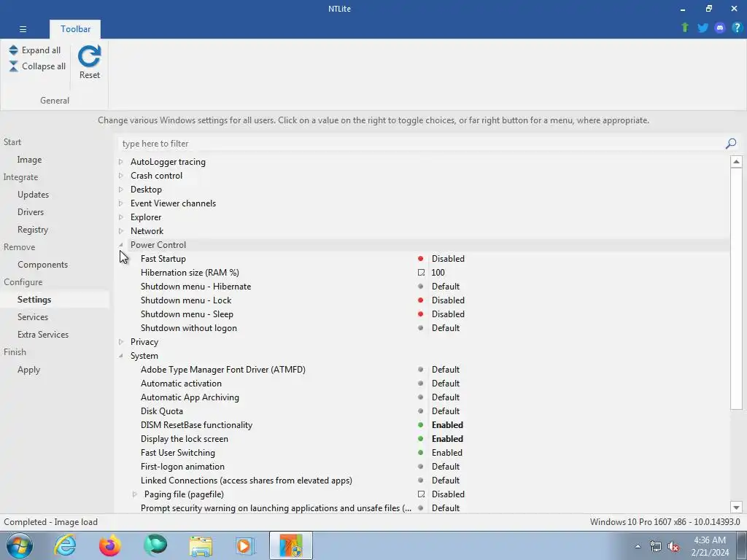Open the Updates page in sidebar
747x560 pixels.
34,194
